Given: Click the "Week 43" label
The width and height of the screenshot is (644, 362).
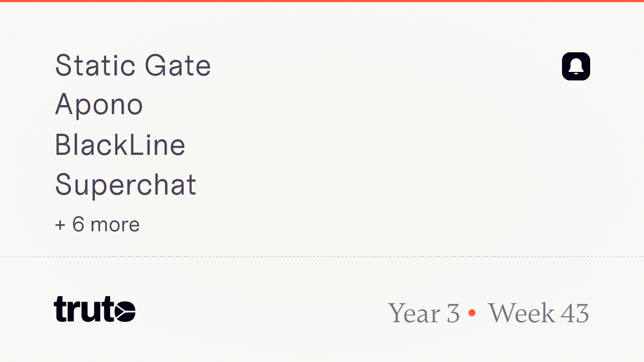Looking at the screenshot, I should [538, 313].
